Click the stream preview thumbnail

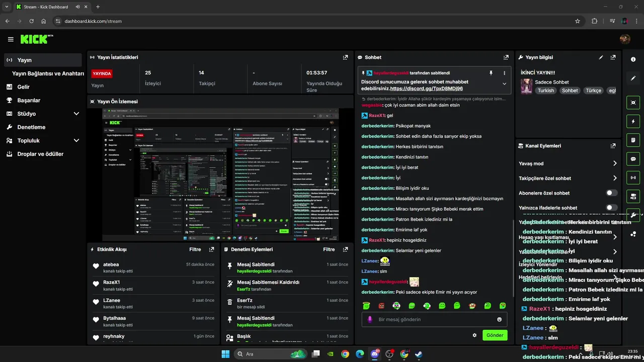pyautogui.click(x=220, y=174)
